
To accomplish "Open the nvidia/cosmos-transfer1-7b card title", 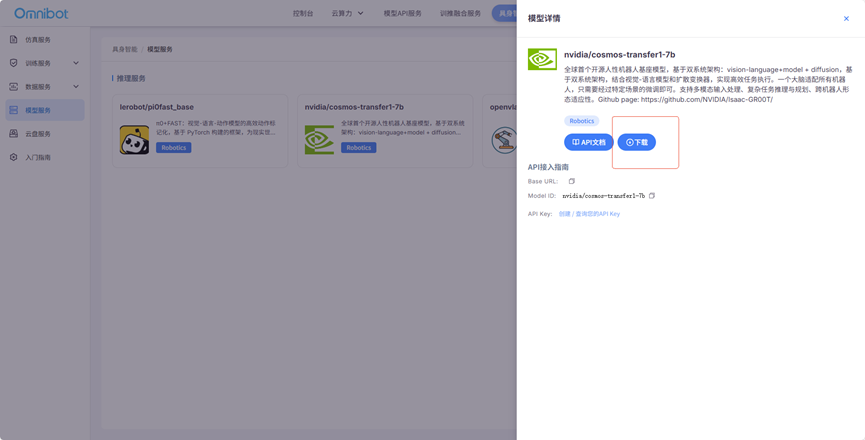I will [x=354, y=107].
